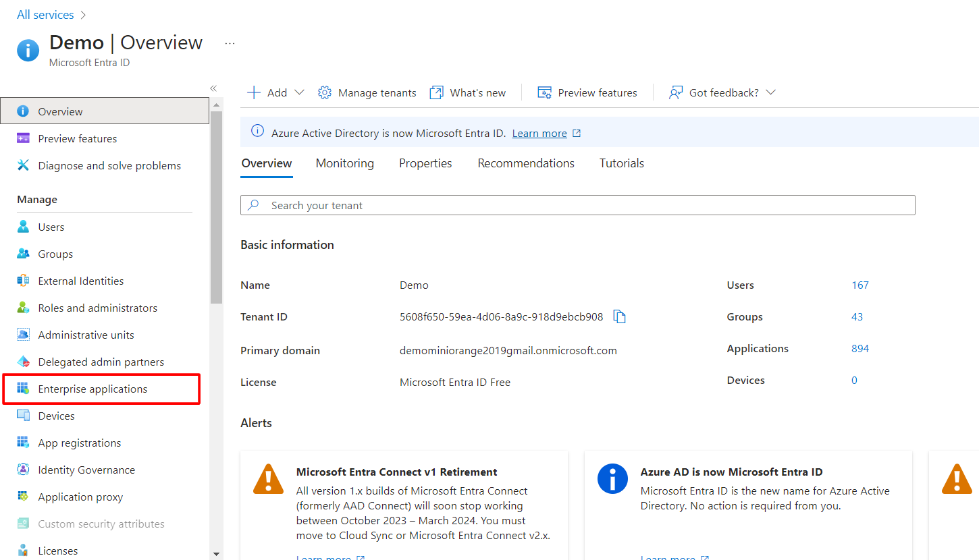This screenshot has width=979, height=560.
Task: Expand the Add dropdown
Action: [299, 92]
